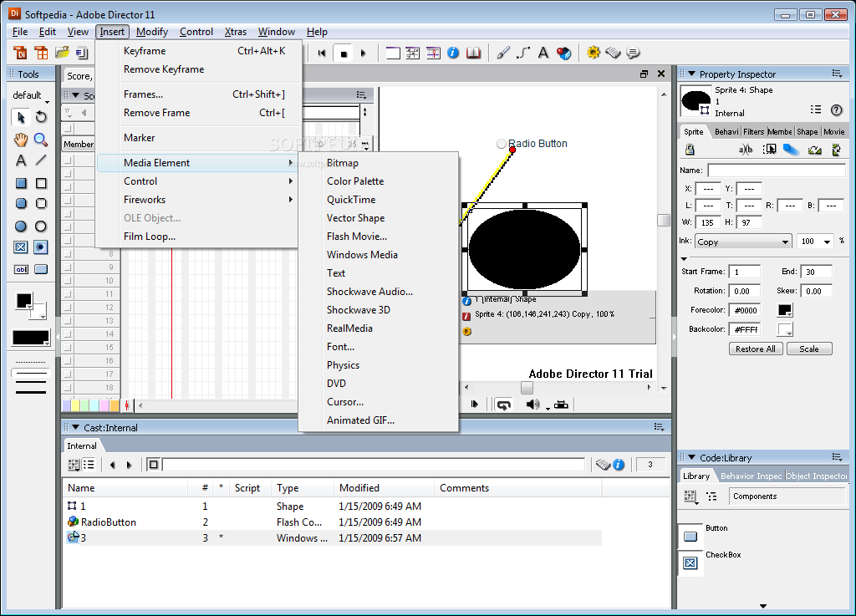Toggle visibility for score channel 9
856x616 pixels.
[68, 267]
